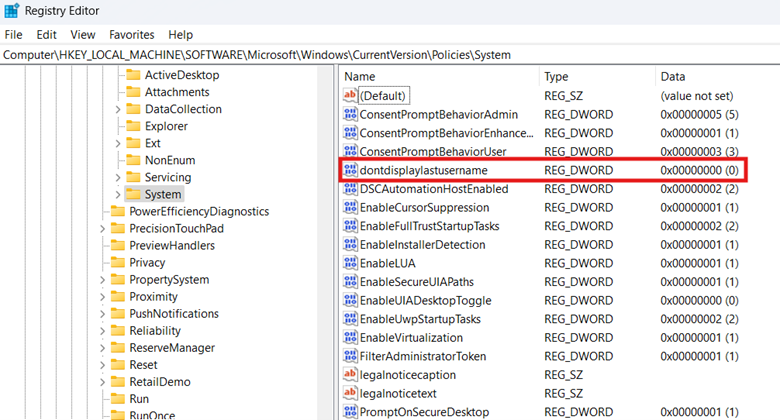Click the string icon beside legalnoticecaption
Viewport: 780px width, 420px height.
tap(350, 375)
